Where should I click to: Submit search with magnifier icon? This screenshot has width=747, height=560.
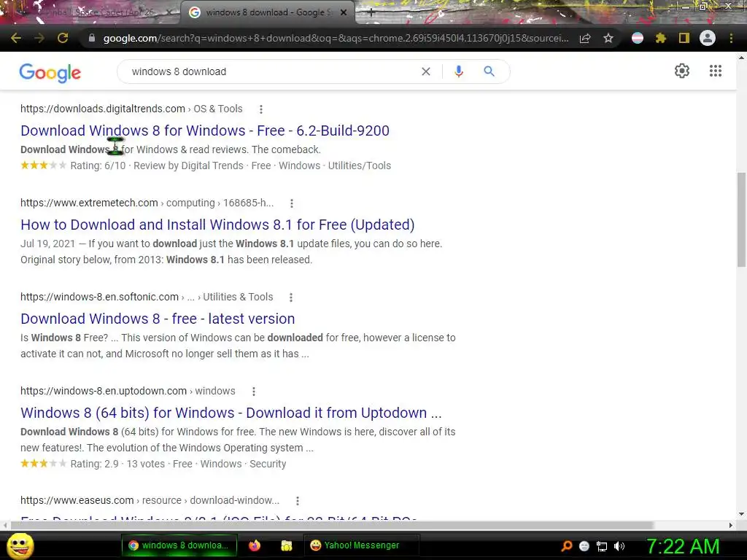click(x=489, y=71)
